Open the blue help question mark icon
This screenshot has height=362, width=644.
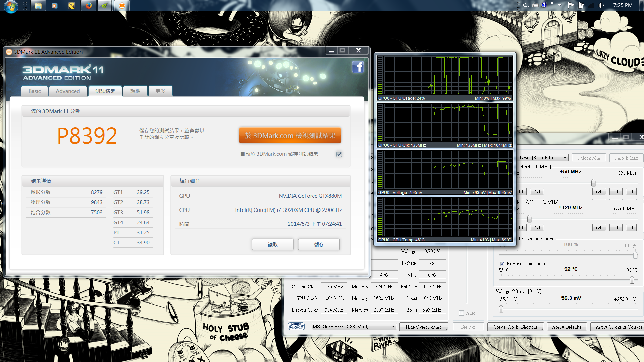point(544,5)
